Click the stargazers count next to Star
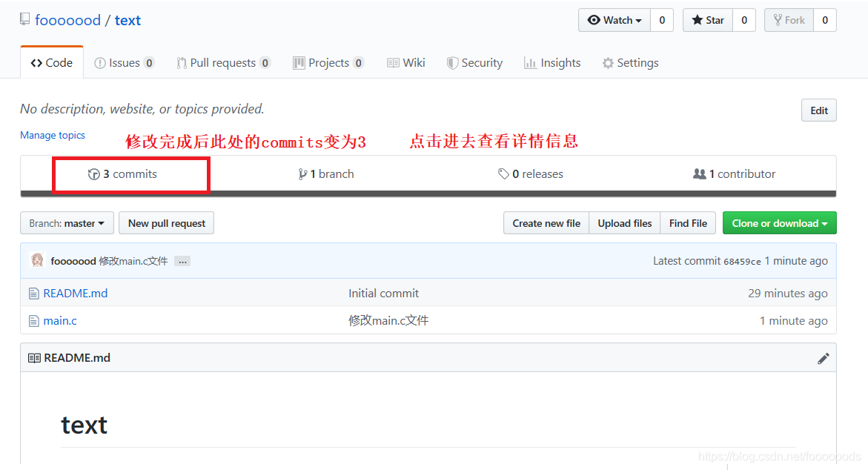Viewport: 868px width, 470px height. 744,21
